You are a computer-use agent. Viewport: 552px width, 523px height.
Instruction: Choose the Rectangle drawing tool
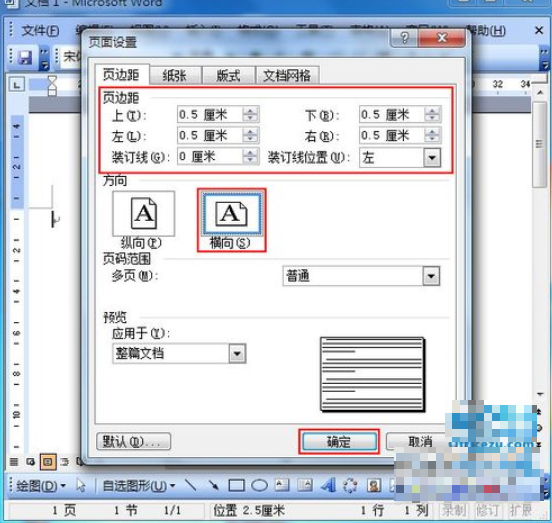click(x=237, y=486)
